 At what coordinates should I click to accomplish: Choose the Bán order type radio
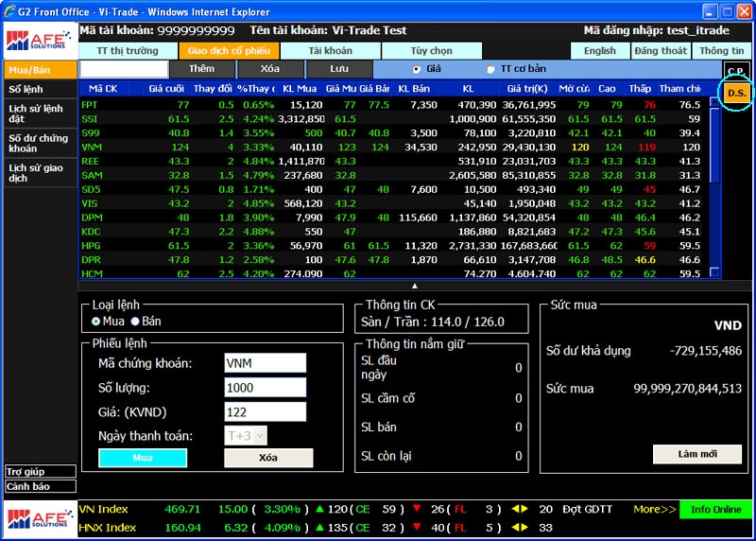click(135, 322)
